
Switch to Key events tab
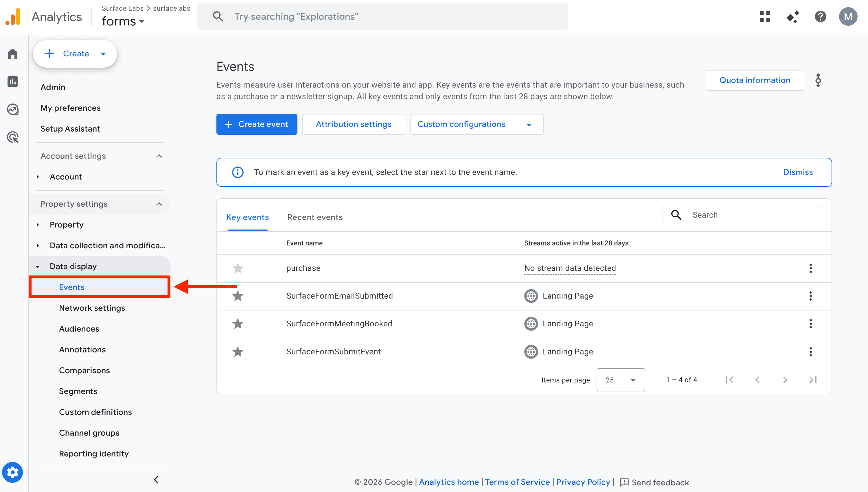point(247,217)
